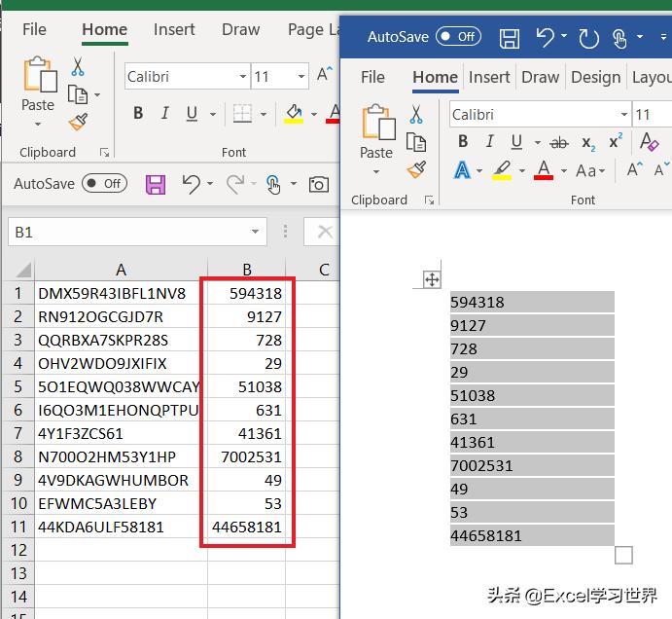Click Word table cell 7002531
This screenshot has height=619, width=672.
coord(532,465)
